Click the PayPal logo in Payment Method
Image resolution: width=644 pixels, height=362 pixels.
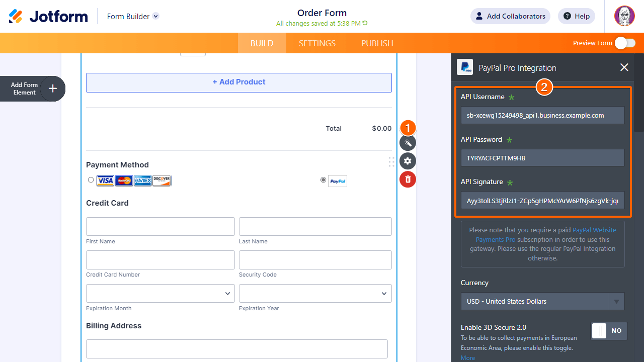click(x=338, y=181)
